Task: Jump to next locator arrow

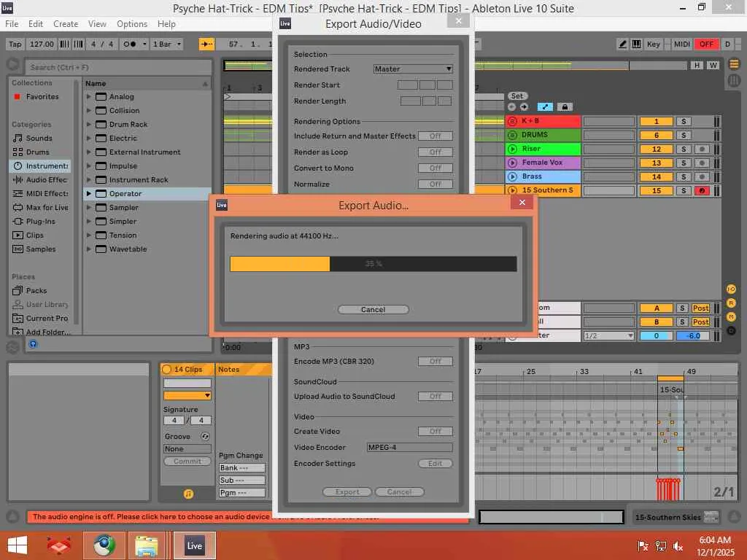Action: click(524, 106)
